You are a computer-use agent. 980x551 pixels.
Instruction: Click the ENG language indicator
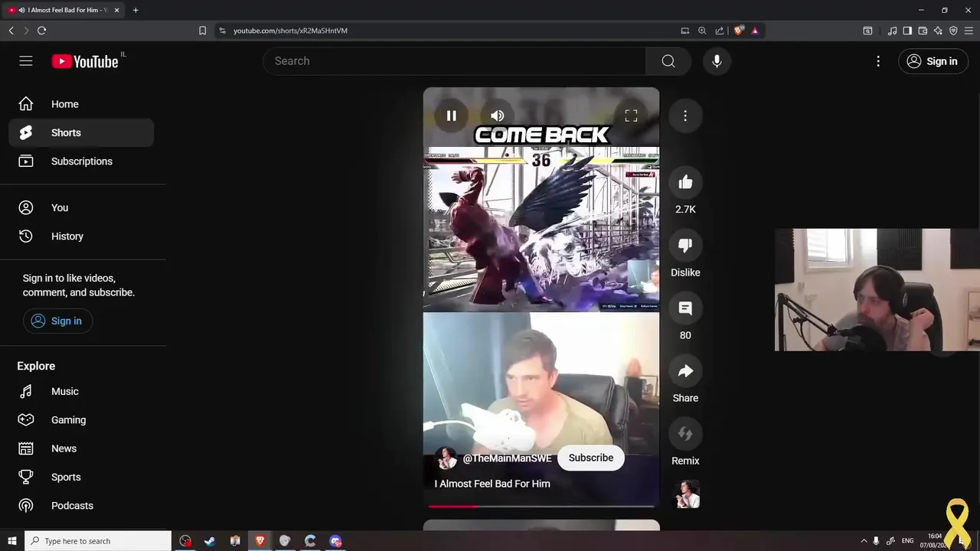[908, 541]
